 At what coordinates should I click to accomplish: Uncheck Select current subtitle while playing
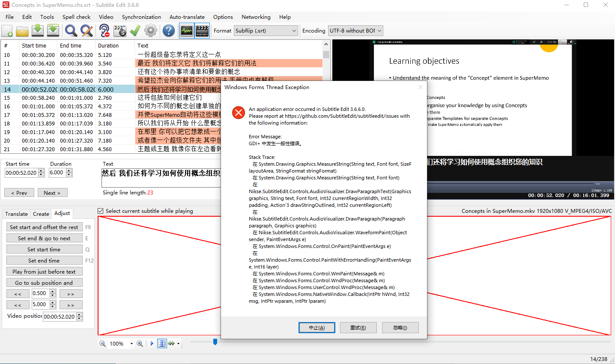[x=101, y=211]
